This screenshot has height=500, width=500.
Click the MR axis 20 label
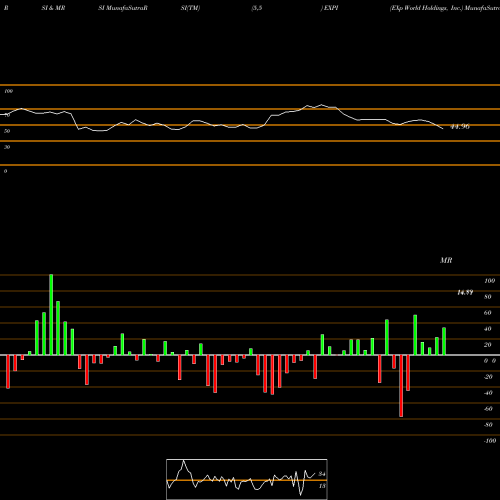(488, 345)
